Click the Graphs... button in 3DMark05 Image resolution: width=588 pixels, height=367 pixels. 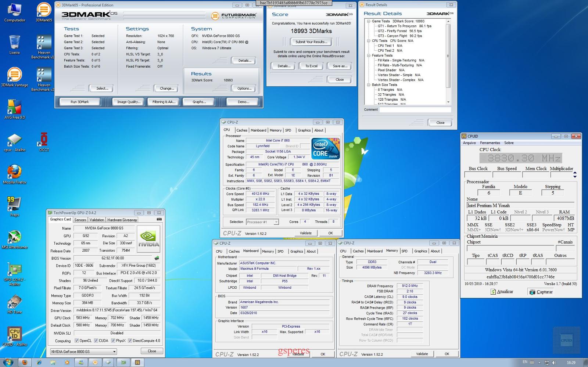coord(199,102)
